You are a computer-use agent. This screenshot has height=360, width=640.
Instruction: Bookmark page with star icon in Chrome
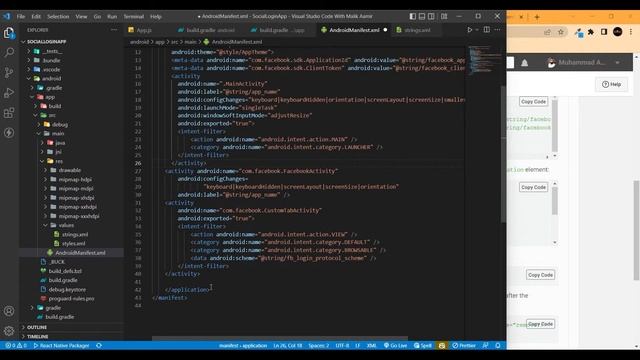click(560, 32)
